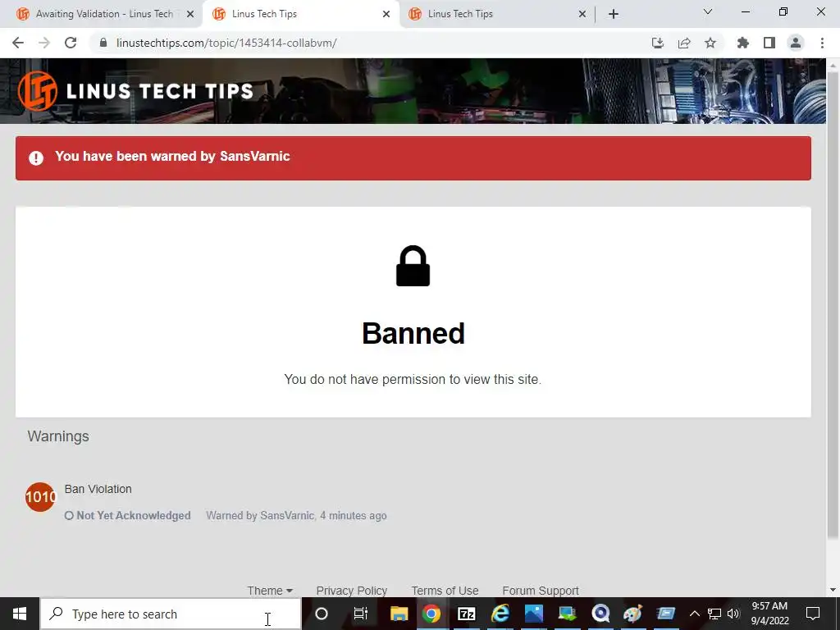Click the page vertical scrollbar
Screen dimensions: 840x630
[x=833, y=305]
